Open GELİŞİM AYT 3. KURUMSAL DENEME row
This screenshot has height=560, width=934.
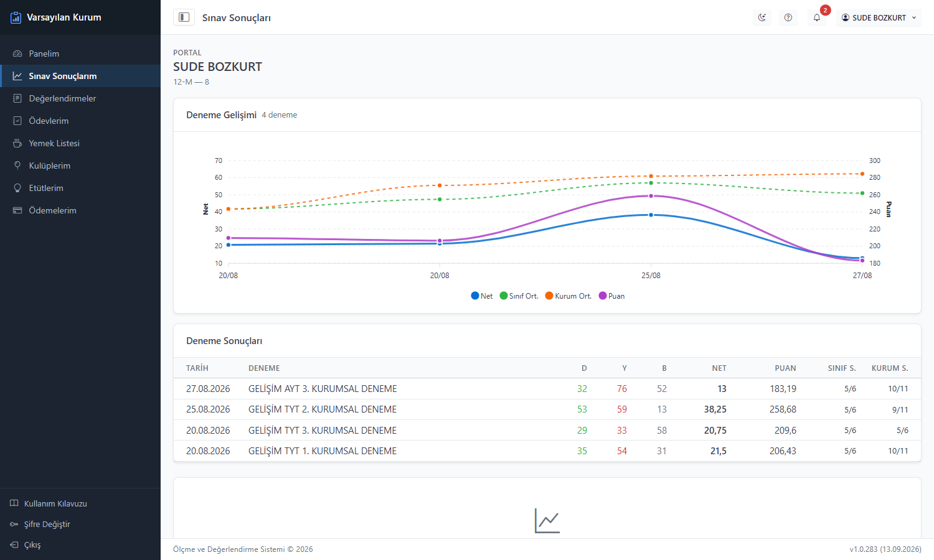tap(547, 389)
